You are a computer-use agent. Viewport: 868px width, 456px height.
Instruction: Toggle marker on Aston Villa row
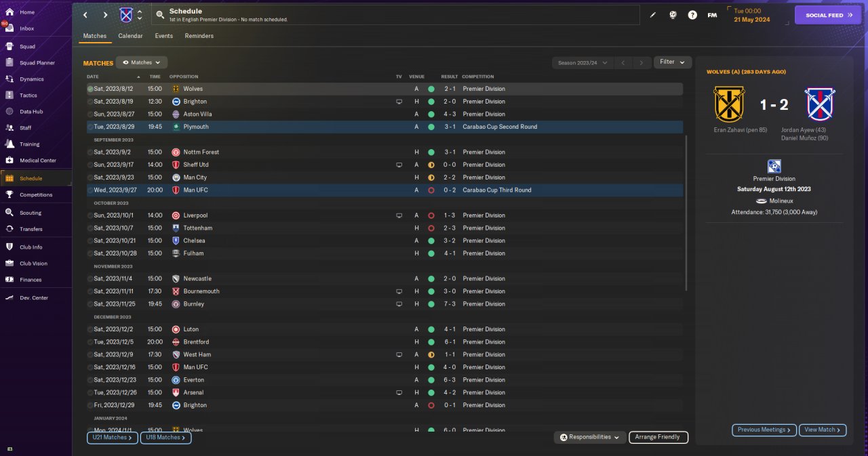[90, 115]
